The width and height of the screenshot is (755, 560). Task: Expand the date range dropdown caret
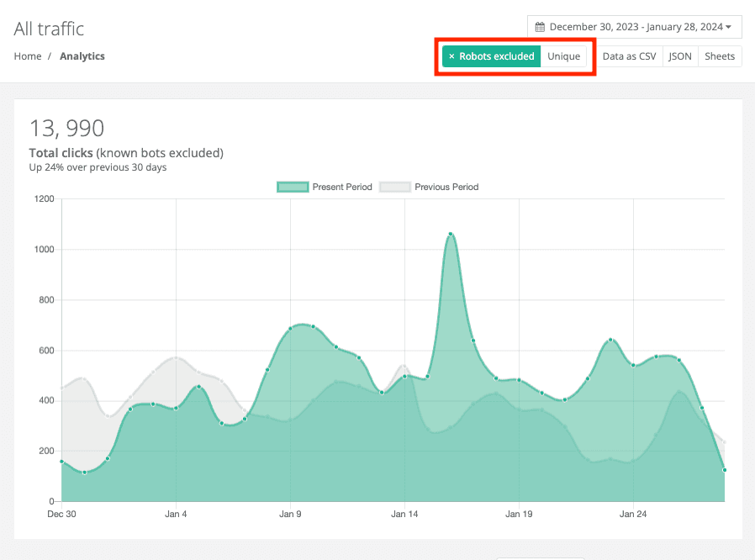click(728, 27)
